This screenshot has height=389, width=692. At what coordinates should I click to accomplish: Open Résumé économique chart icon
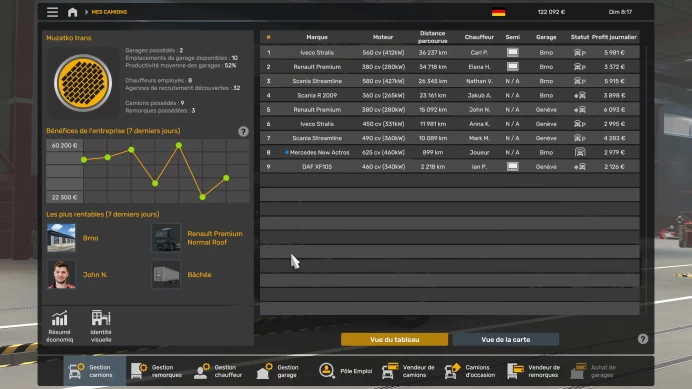point(60,326)
